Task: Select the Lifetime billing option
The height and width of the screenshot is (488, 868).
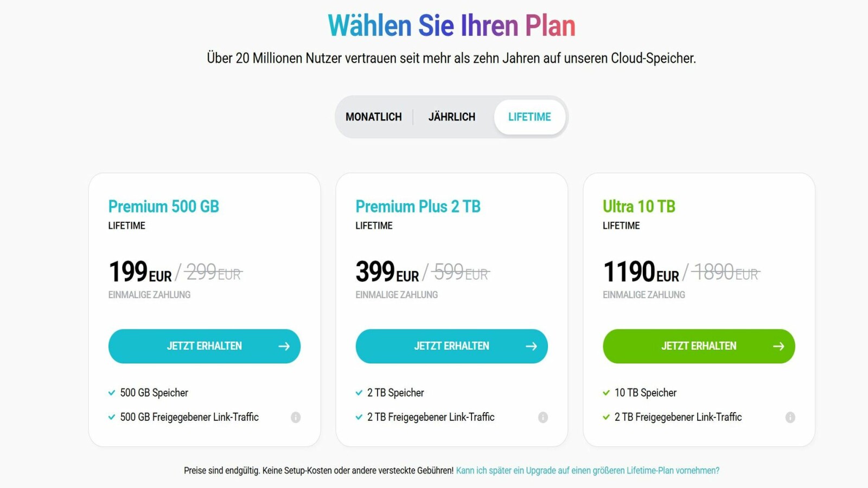Action: coord(529,117)
